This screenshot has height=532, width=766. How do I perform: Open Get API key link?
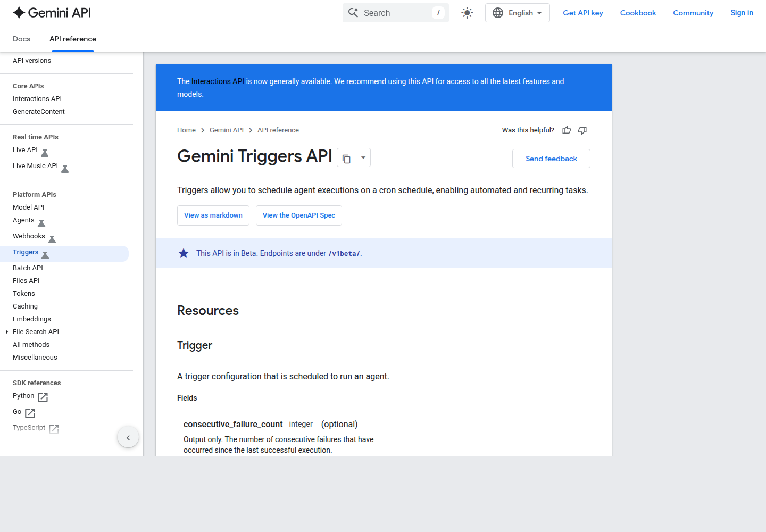click(583, 13)
